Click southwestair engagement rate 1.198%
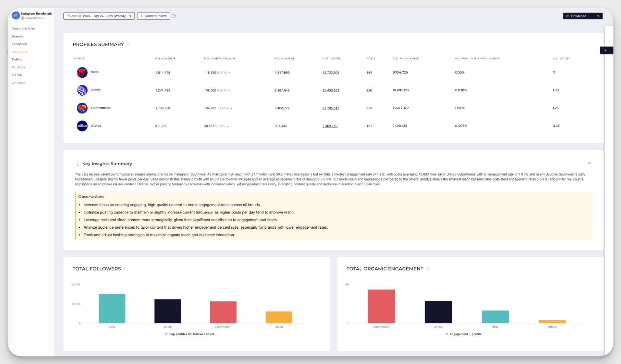This screenshot has height=364, width=621. (x=460, y=108)
